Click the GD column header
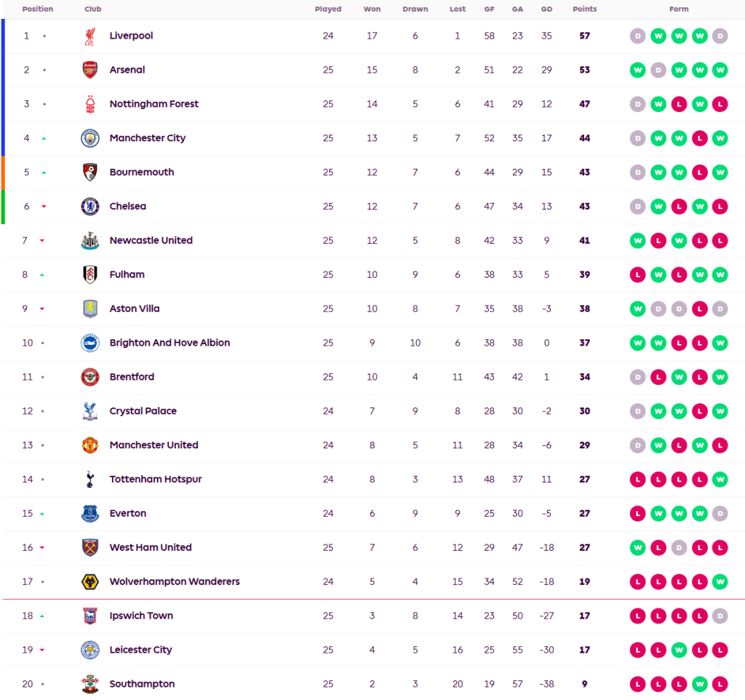 click(546, 9)
